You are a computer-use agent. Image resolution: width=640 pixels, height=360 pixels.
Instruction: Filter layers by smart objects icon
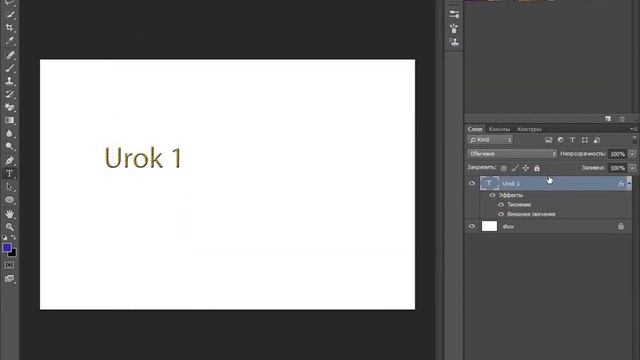pos(597,140)
